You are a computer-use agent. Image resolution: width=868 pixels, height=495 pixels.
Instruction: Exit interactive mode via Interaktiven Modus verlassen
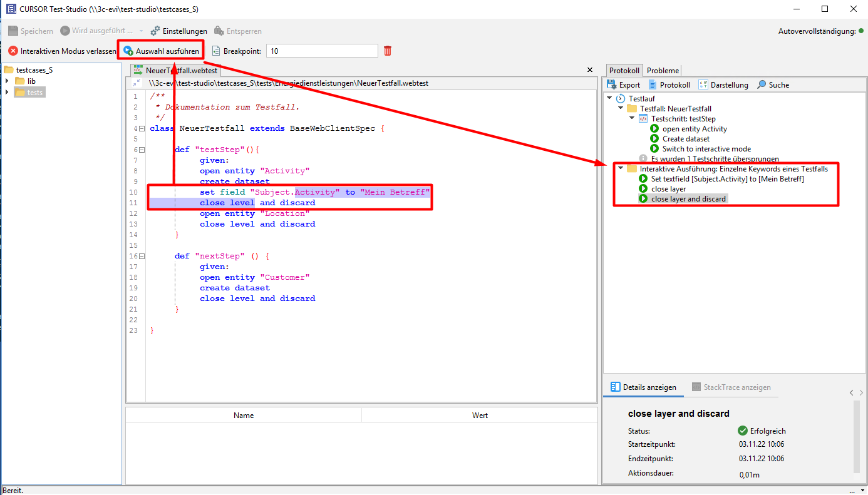point(62,51)
